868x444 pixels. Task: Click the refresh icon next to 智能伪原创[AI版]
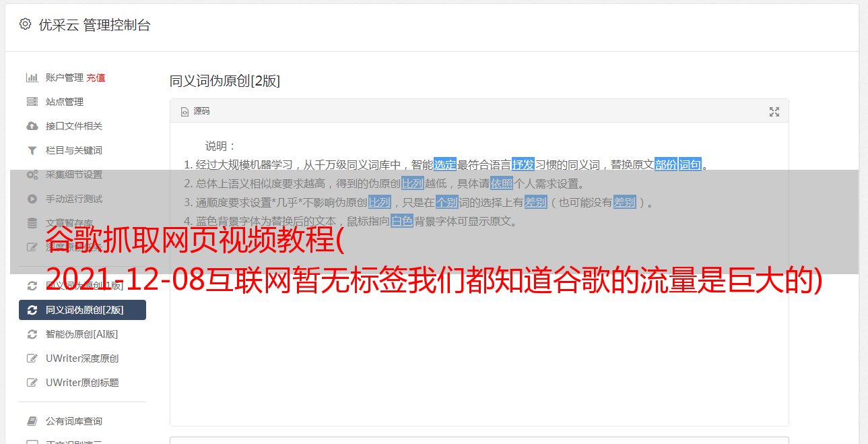[32, 334]
